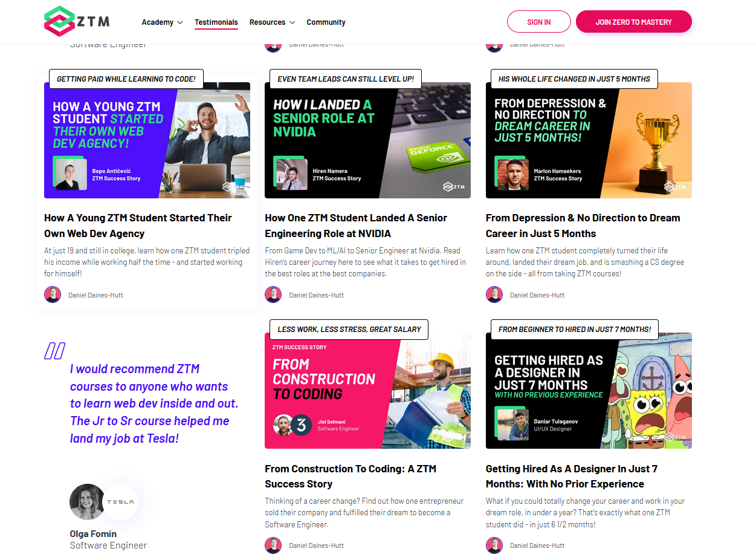Click Olga Fomin's profile photo

[88, 502]
